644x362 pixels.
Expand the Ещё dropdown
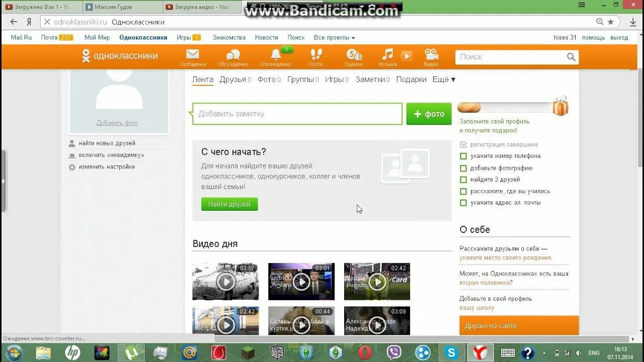[444, 79]
